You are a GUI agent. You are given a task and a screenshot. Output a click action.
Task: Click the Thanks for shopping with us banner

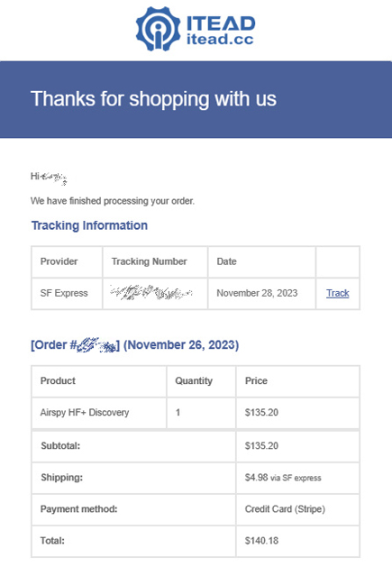point(196,99)
